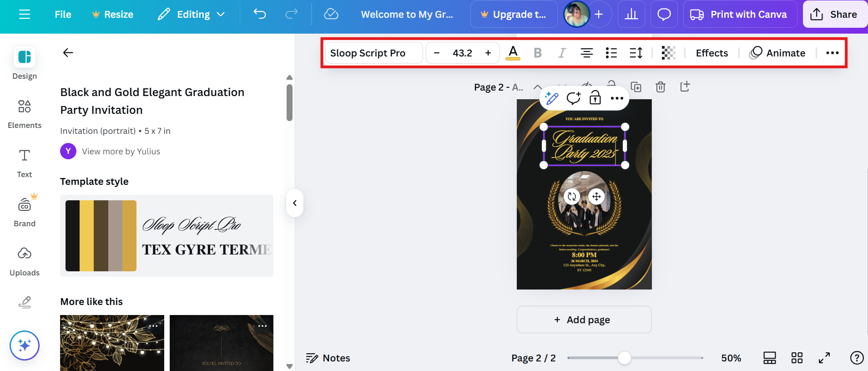Click the Upgrade button in the header
The image size is (868, 371).
click(x=514, y=15)
